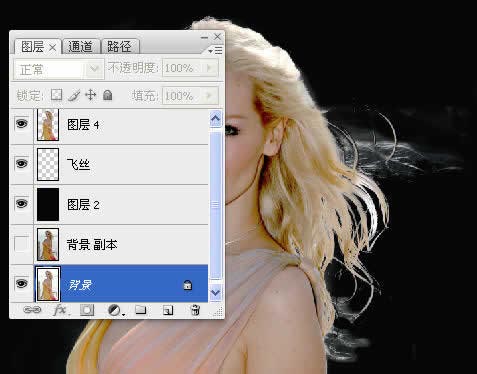Open the opacity slider arrow
477x374 pixels.
[x=210, y=68]
